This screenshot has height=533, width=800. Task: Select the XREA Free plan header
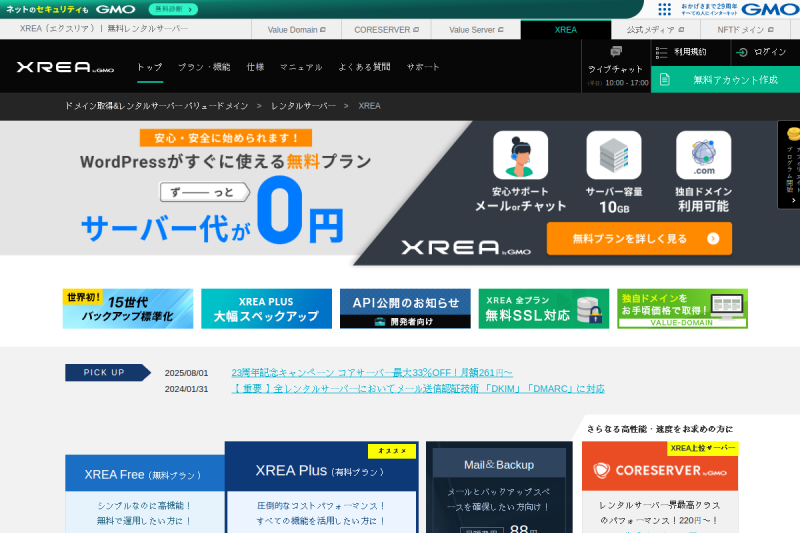click(x=145, y=473)
